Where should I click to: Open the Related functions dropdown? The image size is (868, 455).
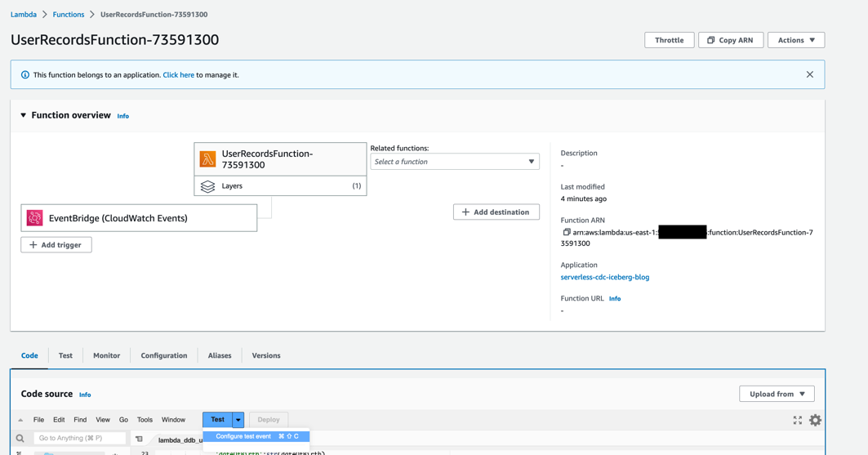(455, 162)
